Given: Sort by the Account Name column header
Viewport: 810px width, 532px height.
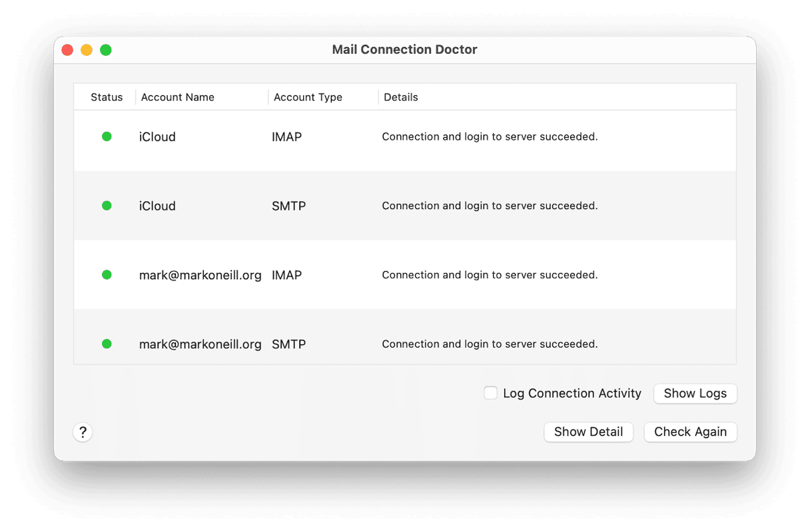Looking at the screenshot, I should coord(178,97).
